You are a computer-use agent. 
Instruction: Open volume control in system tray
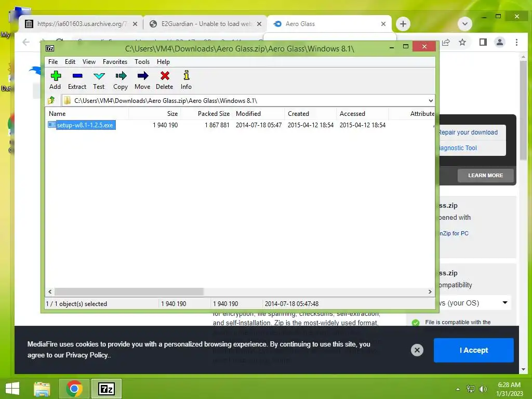483,389
